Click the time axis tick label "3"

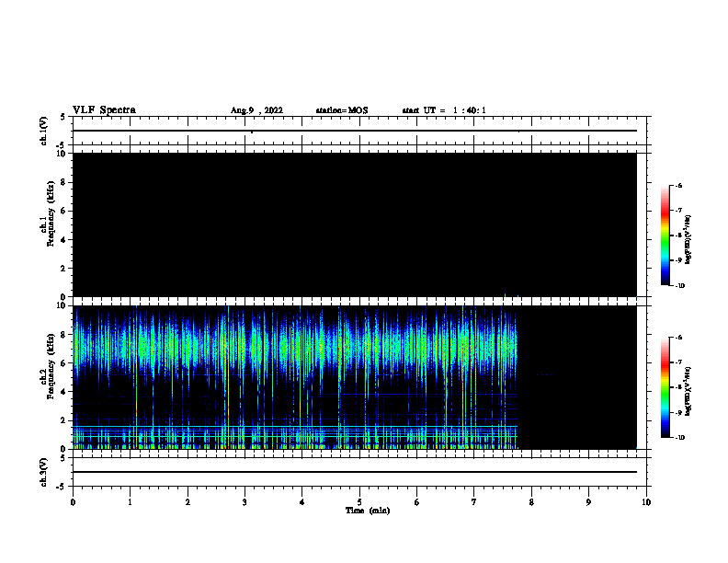245,502
